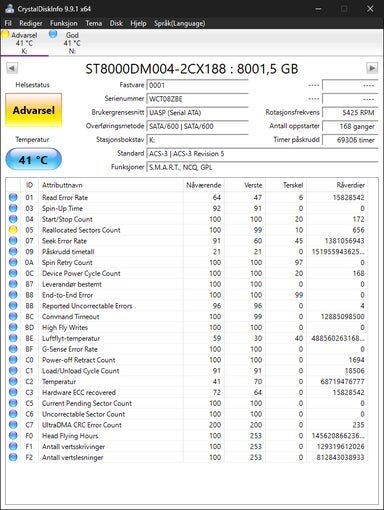Click the status icon for End-to-End Error
This screenshot has height=510, width=384.
pyautogui.click(x=13, y=295)
